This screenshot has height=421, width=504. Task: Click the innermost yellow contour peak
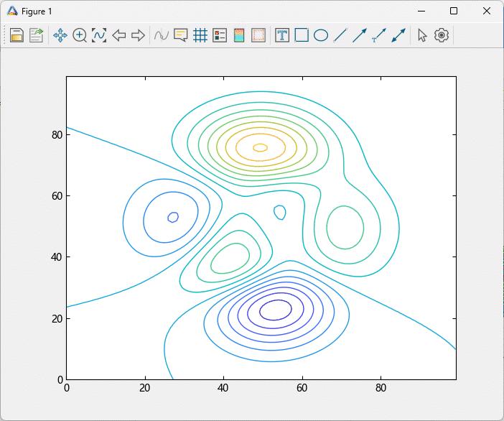pos(261,147)
